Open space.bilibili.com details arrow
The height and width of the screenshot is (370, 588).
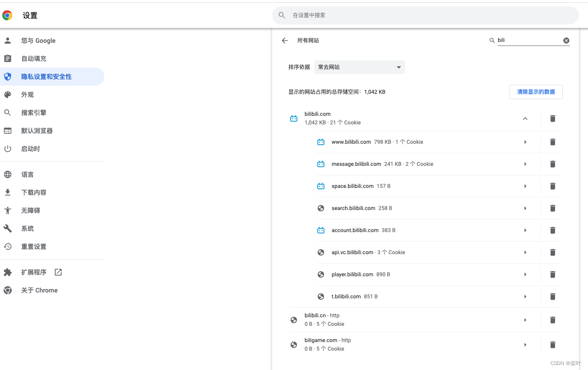[525, 186]
